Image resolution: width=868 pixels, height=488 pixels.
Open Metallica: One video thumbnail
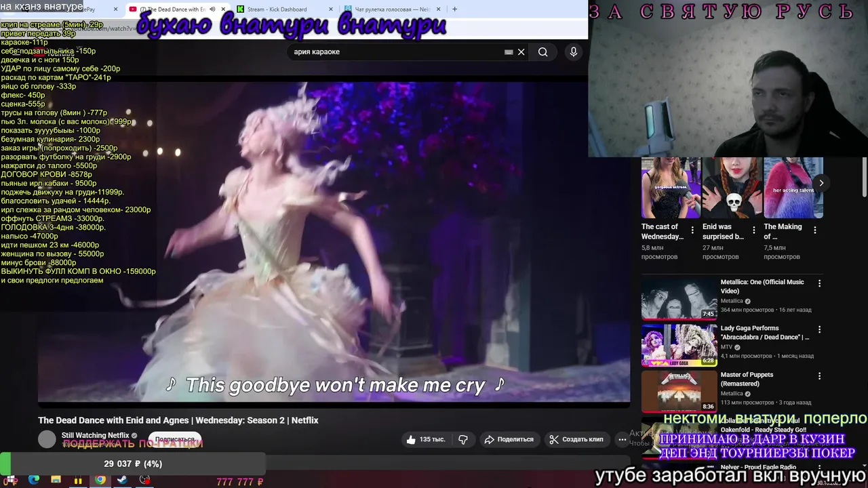click(x=679, y=299)
